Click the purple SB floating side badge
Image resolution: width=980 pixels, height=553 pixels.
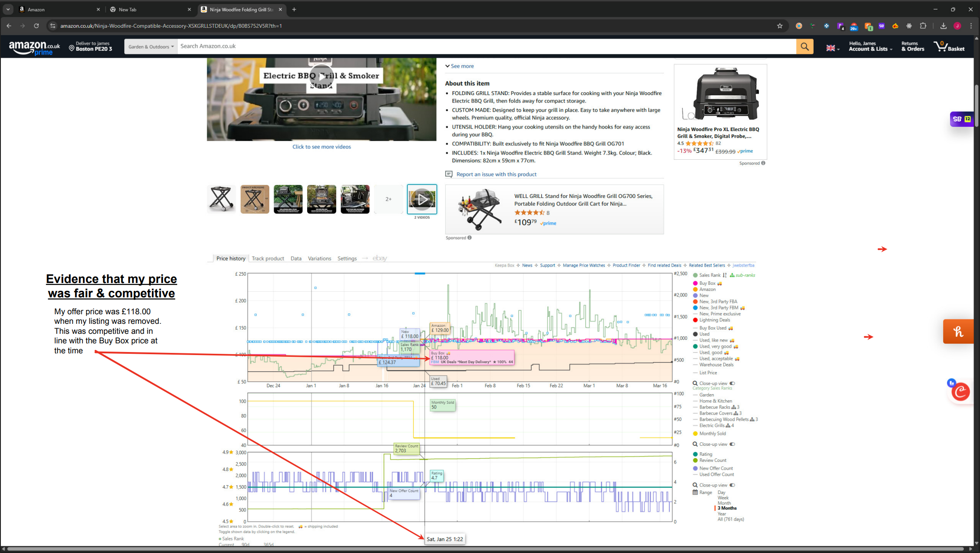[961, 119]
